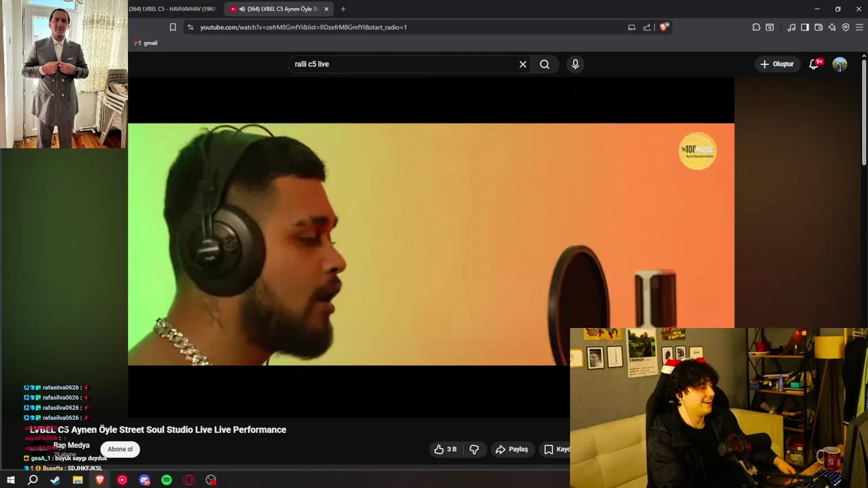This screenshot has width=868, height=488.
Task: Open YouTube Music taskbar icon
Action: [122, 480]
